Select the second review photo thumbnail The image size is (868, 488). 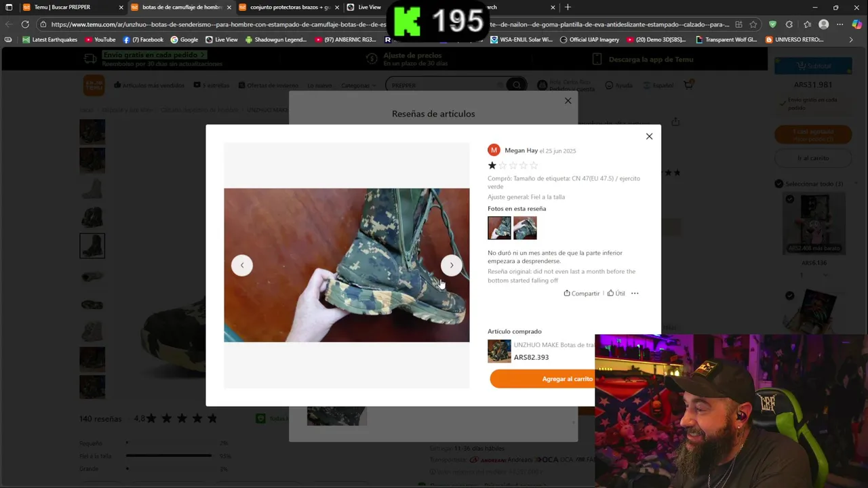click(x=525, y=228)
